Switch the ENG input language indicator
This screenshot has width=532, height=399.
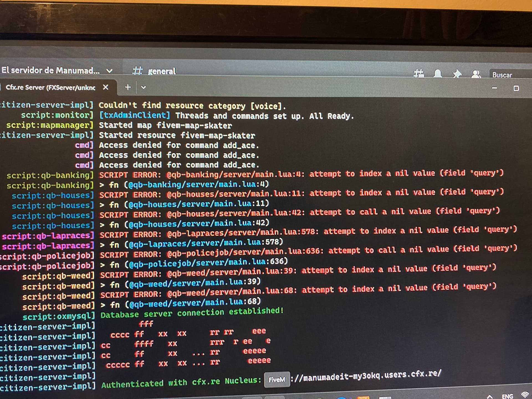507,396
